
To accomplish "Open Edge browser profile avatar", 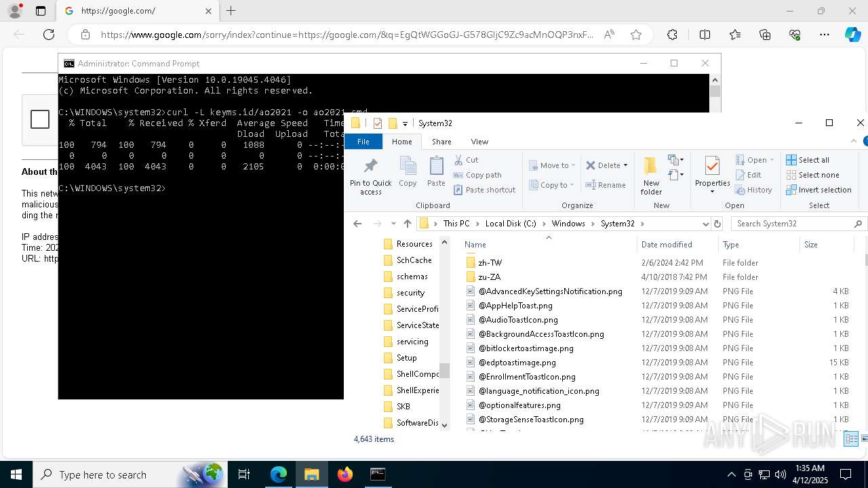I will pyautogui.click(x=15, y=11).
